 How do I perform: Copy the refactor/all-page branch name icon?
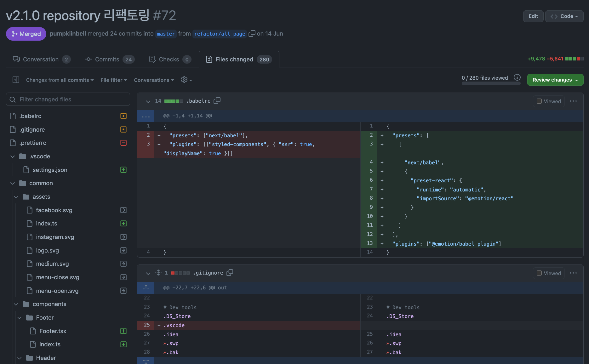[252, 34]
